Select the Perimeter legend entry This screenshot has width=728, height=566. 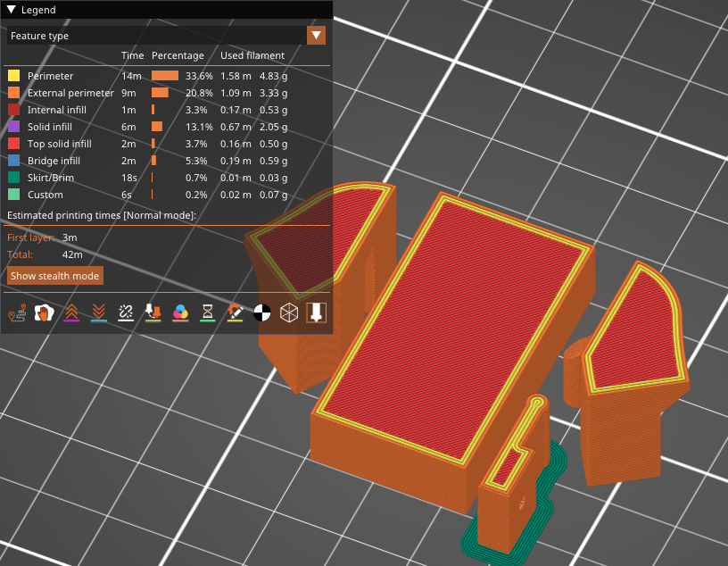pyautogui.click(x=51, y=76)
